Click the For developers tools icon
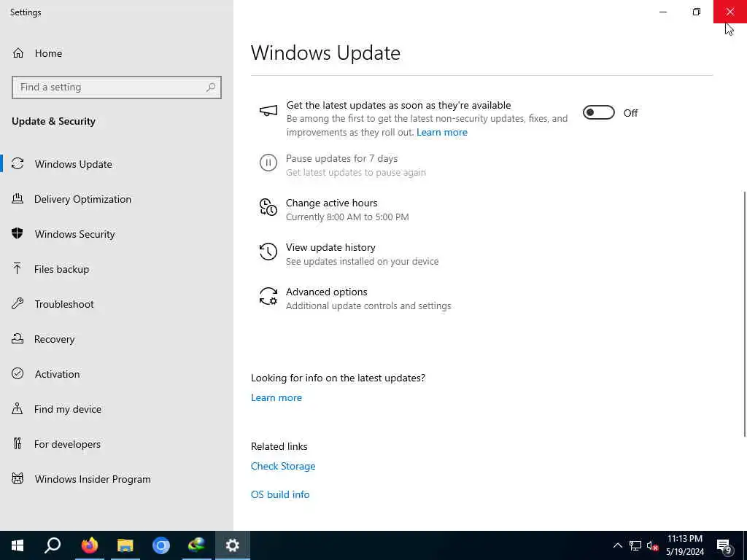 pyautogui.click(x=18, y=444)
